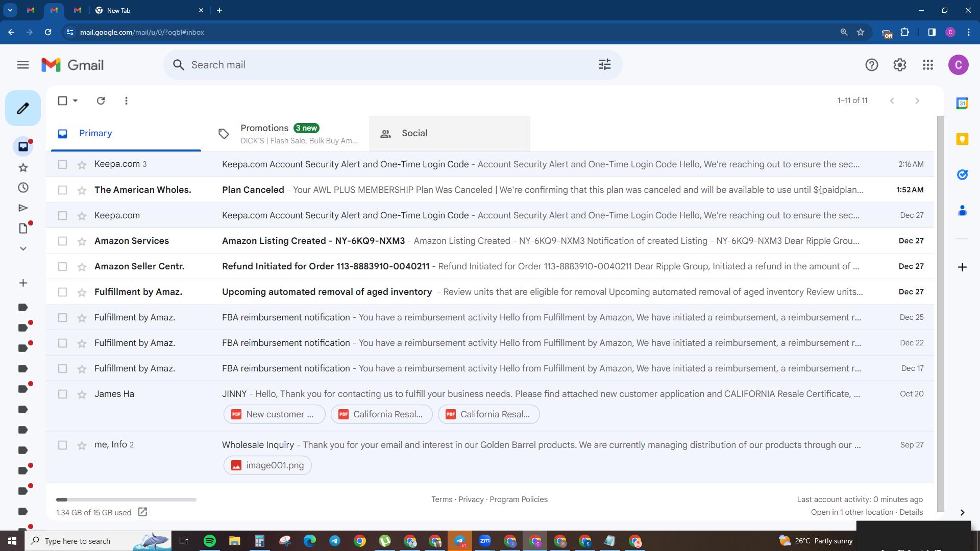
Task: Open the Snoozed clock icon
Action: (23, 188)
